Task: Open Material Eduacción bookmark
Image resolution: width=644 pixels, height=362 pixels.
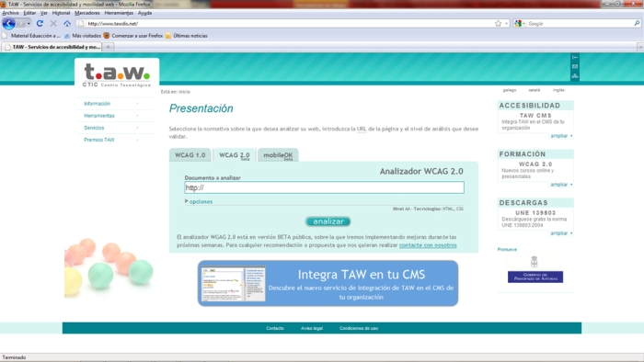Action: click(x=31, y=36)
